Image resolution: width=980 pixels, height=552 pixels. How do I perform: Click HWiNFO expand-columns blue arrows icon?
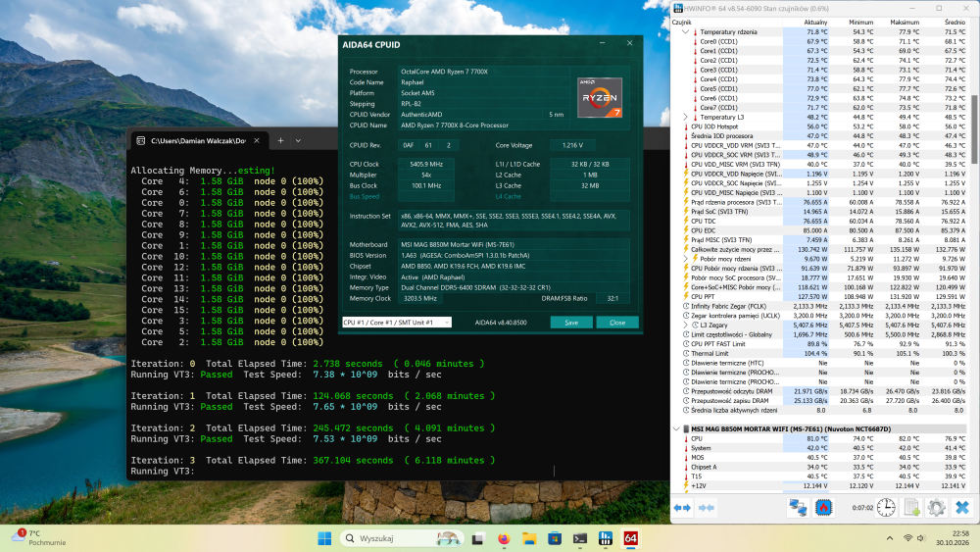tap(682, 508)
